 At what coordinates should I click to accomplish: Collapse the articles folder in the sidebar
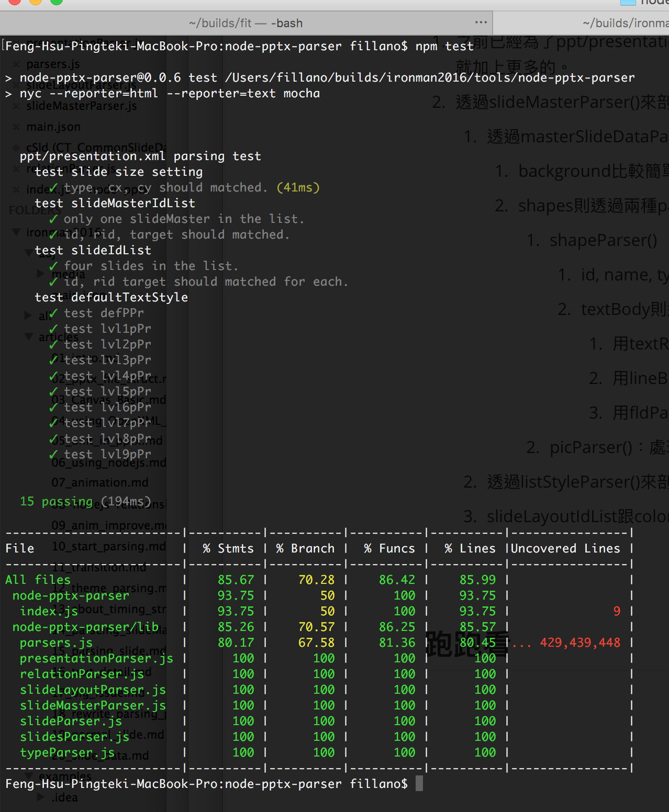pyautogui.click(x=29, y=336)
